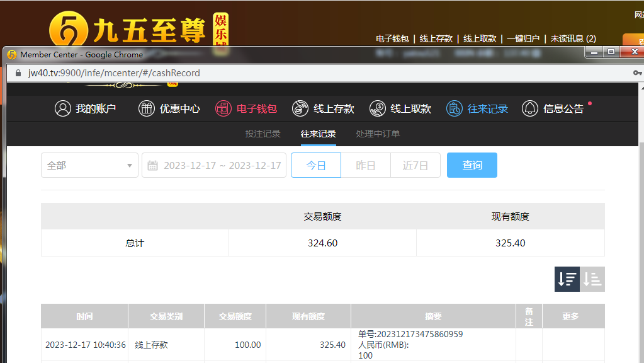Image resolution: width=644 pixels, height=363 pixels.
Task: Filter records by 昨日
Action: tap(366, 165)
